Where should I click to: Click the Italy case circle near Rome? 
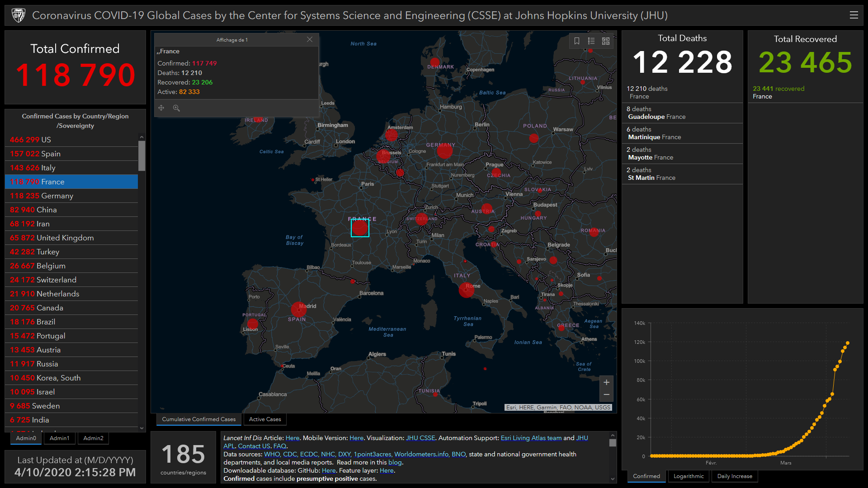click(x=466, y=290)
